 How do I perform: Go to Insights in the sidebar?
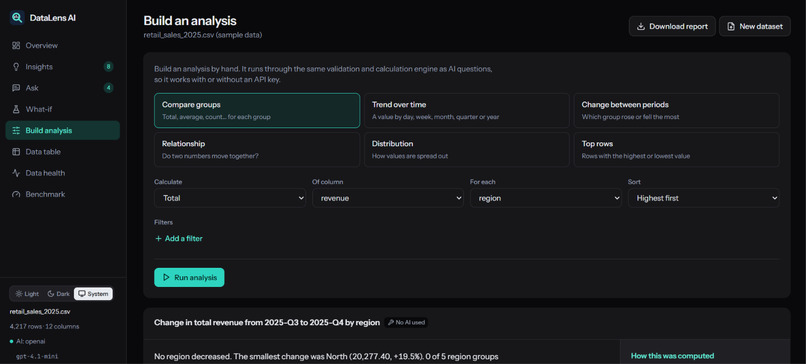pos(63,67)
